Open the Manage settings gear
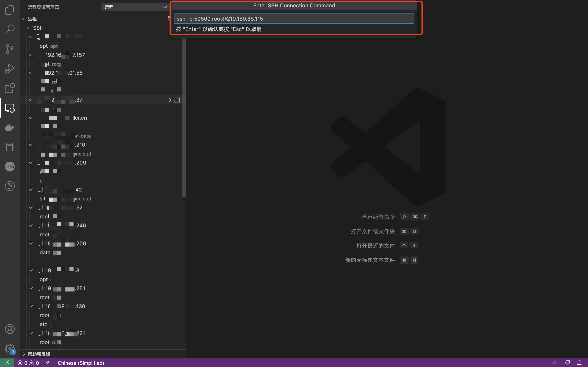This screenshot has height=367, width=588. pos(10,348)
